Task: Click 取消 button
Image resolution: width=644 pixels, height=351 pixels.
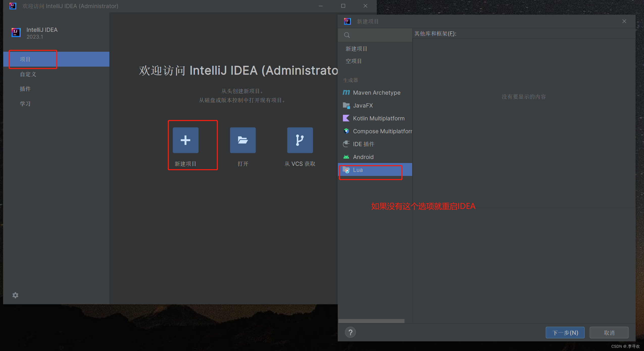Action: 609,333
